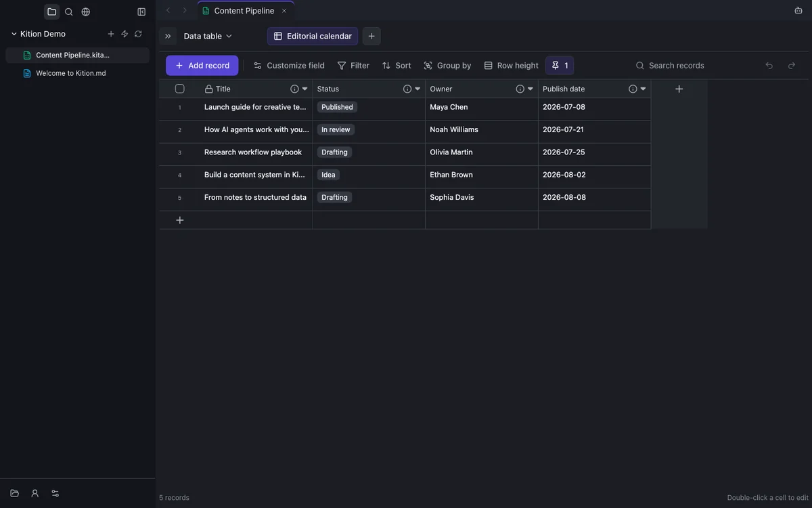Open Customize field options
The height and width of the screenshot is (508, 812).
click(x=289, y=66)
